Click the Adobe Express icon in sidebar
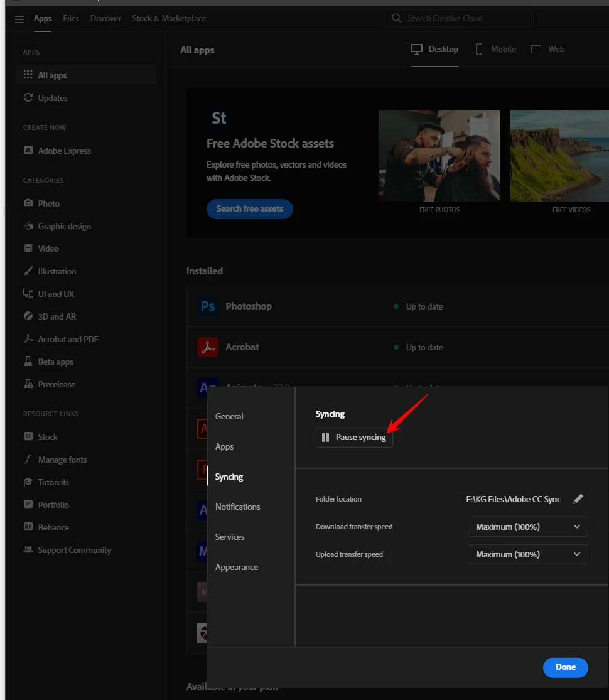Screen dimensions: 609x700 coord(28,150)
